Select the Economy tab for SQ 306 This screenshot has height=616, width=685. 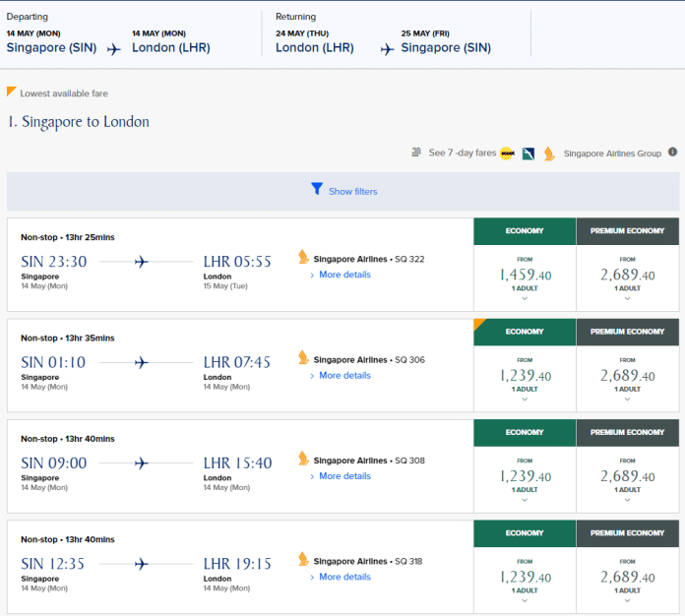point(525,332)
